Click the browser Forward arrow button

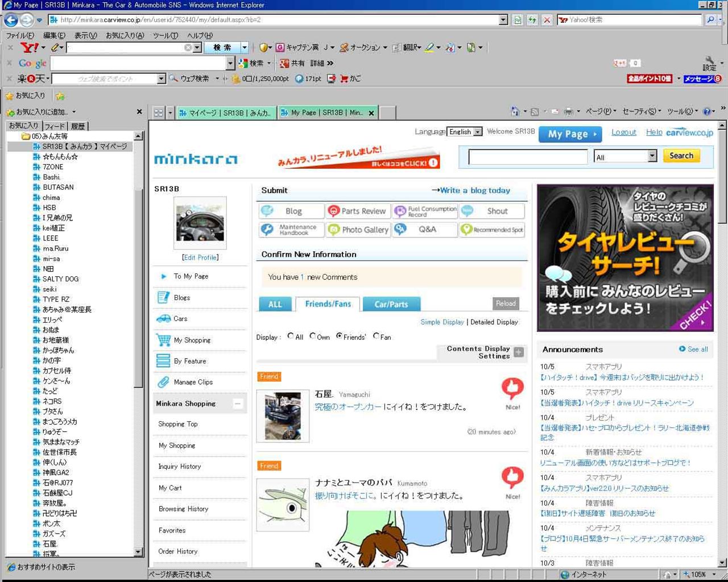pyautogui.click(x=27, y=20)
